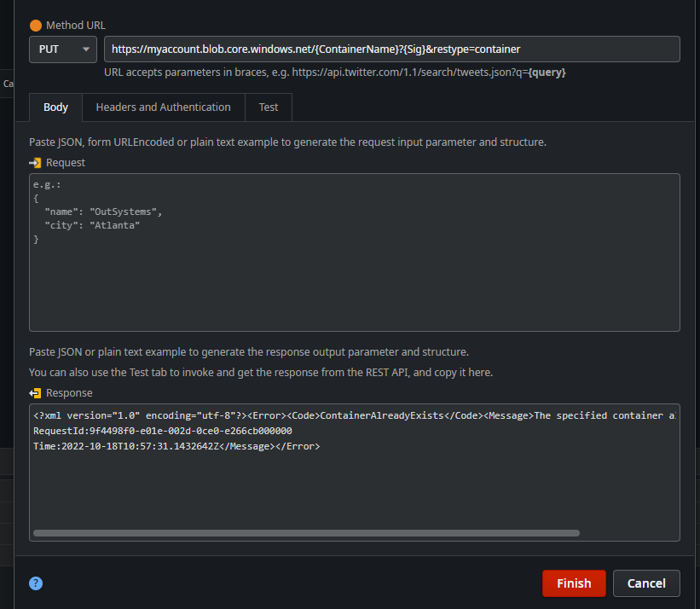The width and height of the screenshot is (700, 609).
Task: Click the Time:2022-10-18 response line
Action: (x=176, y=446)
